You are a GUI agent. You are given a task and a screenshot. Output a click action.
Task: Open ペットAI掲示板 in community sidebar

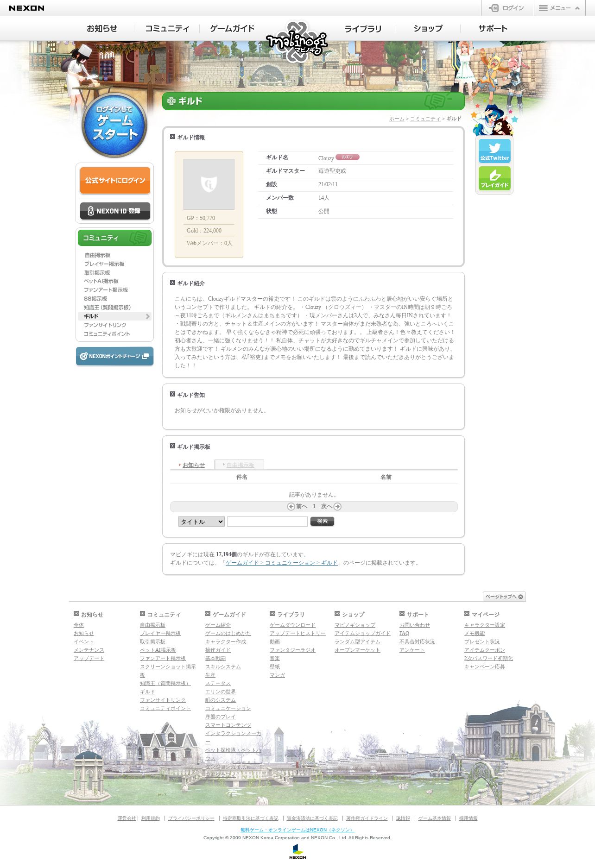[x=101, y=281]
